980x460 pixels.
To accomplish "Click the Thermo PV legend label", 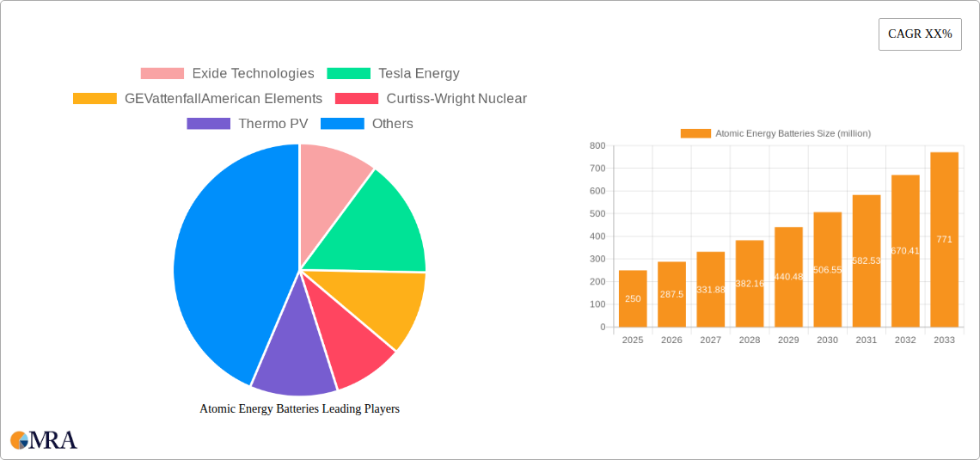I will point(273,124).
